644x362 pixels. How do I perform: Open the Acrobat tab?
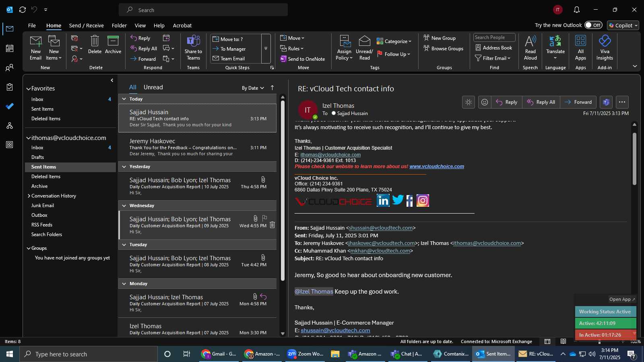click(182, 25)
